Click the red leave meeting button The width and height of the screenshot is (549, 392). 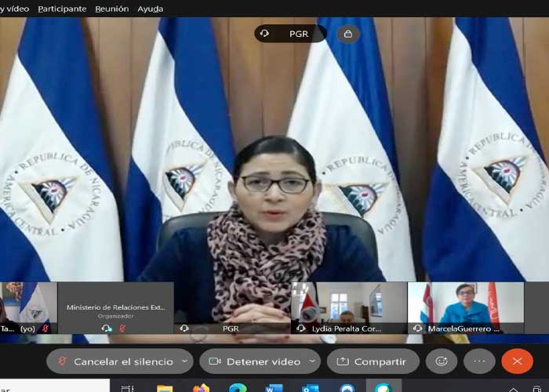[x=517, y=361]
